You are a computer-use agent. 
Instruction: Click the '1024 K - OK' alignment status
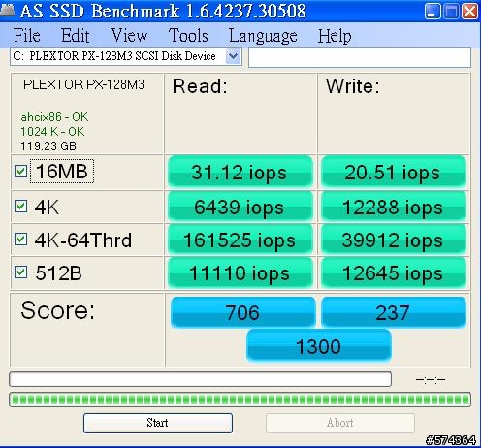[x=52, y=132]
